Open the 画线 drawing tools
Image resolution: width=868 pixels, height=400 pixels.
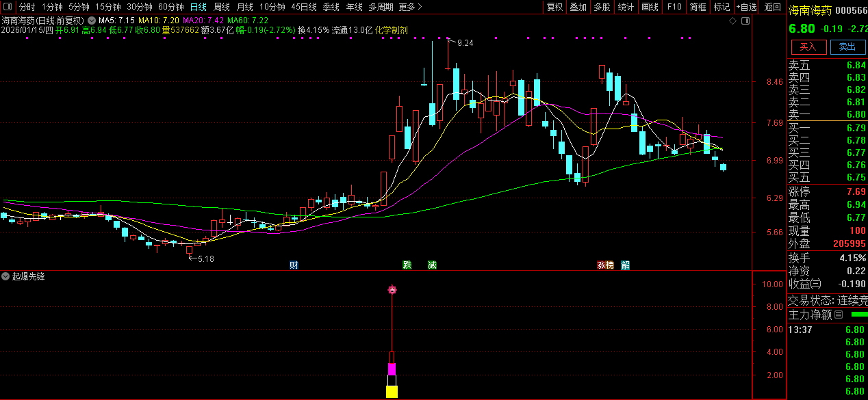point(650,7)
